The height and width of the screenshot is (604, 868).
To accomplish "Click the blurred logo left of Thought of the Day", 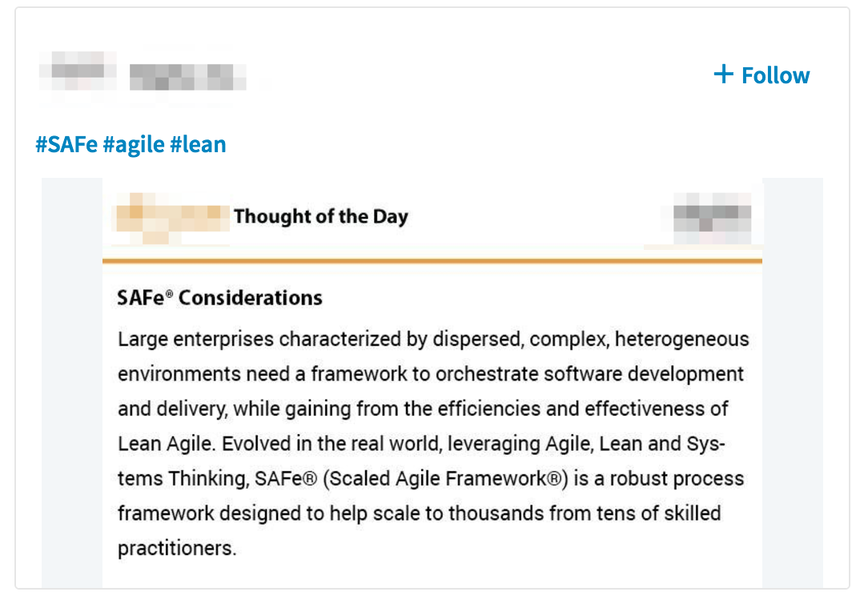I will (x=171, y=218).
